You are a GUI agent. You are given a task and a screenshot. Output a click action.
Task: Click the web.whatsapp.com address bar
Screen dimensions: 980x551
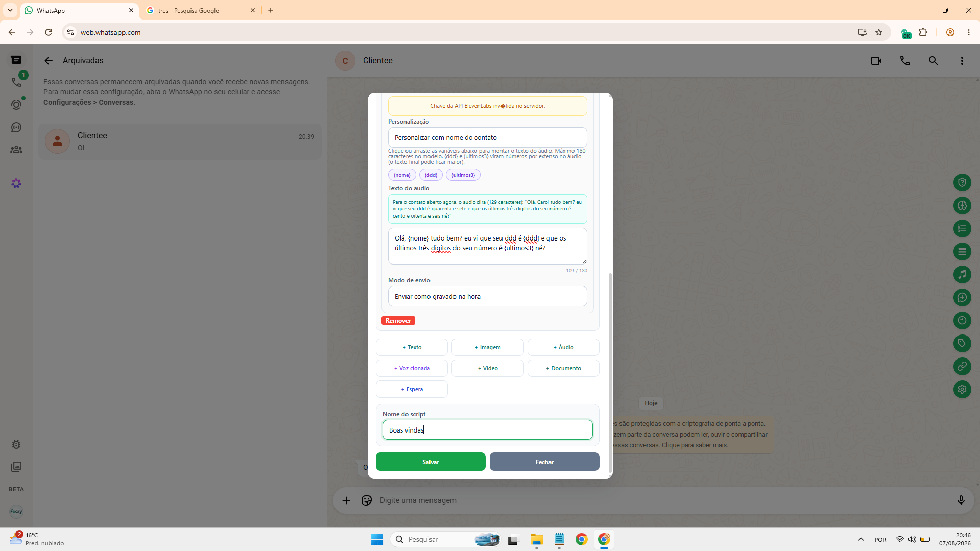(x=460, y=32)
